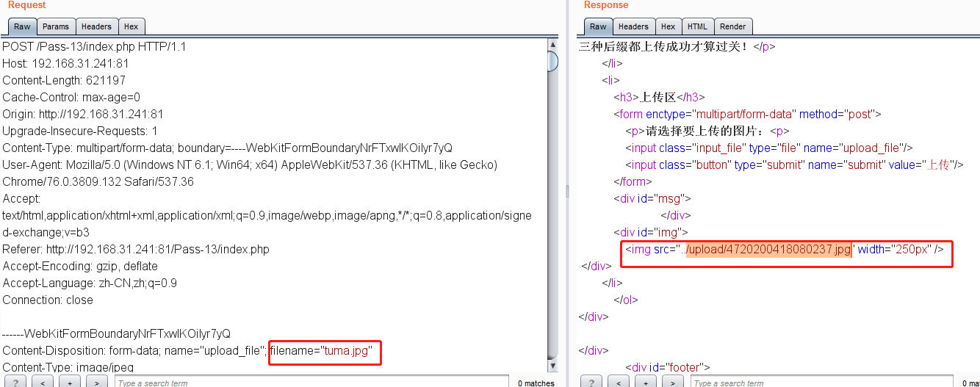Image resolution: width=980 pixels, height=387 pixels.
Task: Go to next response search match
Action: pos(672,382)
